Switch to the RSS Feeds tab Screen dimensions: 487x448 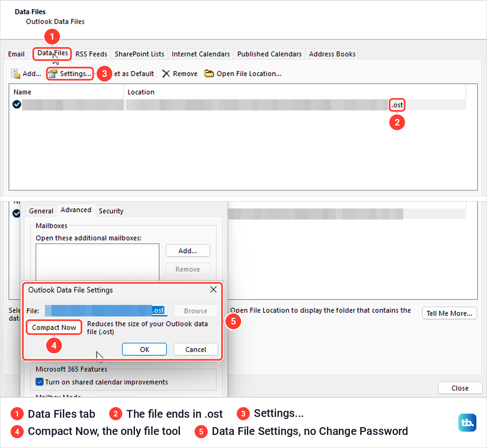click(91, 54)
